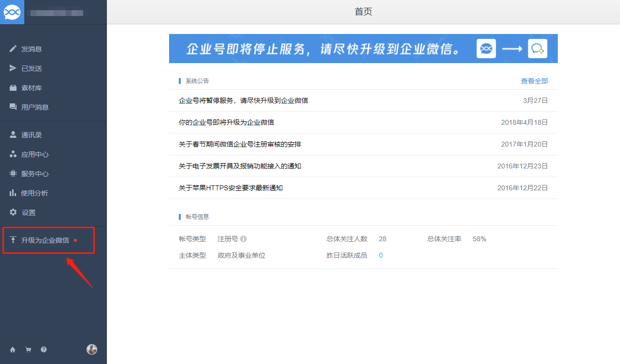The image size is (620, 364).
Task: Click the 注册号 account type text
Action: pos(228,239)
